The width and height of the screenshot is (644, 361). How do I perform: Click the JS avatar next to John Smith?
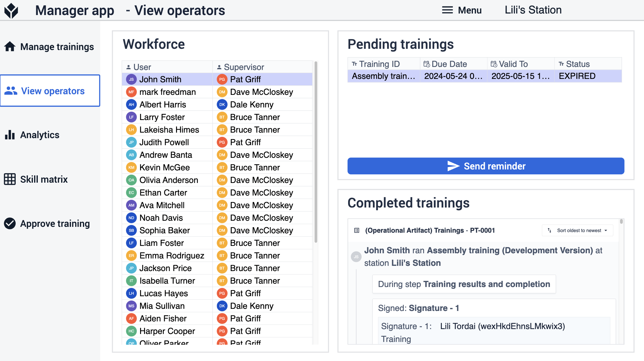pos(131,79)
